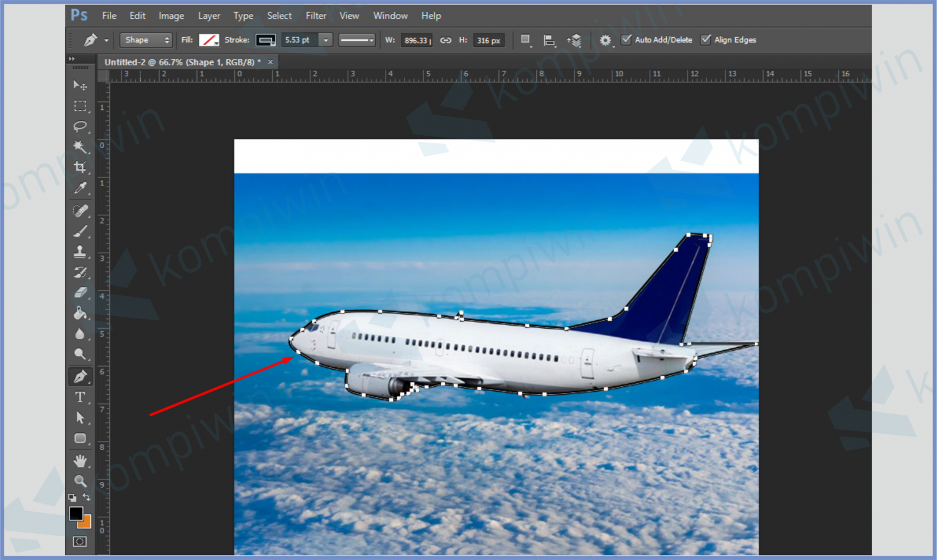Open the stroke line style dropdown
Viewport: 937px width, 560px height.
357,40
